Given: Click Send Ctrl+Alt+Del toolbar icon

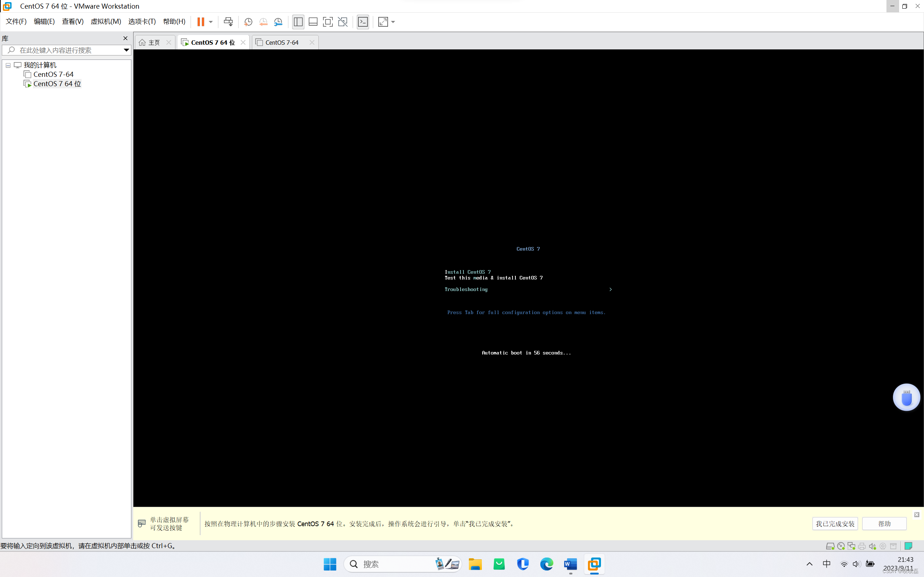Looking at the screenshot, I should 228,22.
